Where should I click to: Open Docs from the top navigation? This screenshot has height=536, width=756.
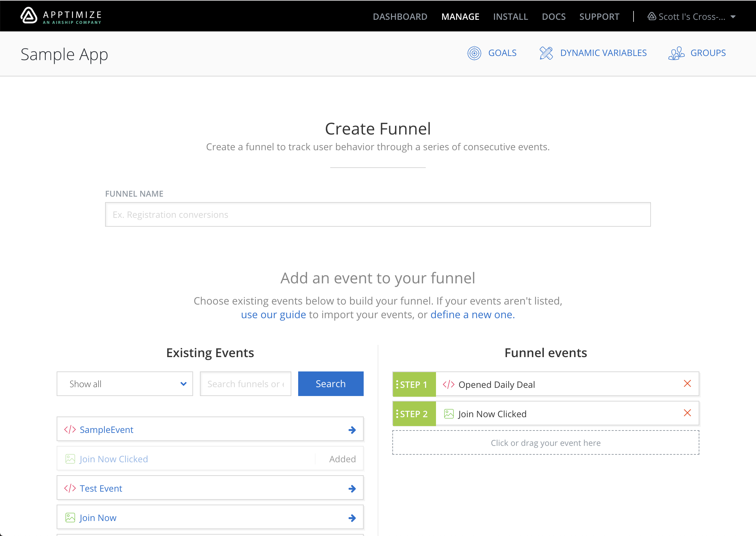pyautogui.click(x=554, y=17)
